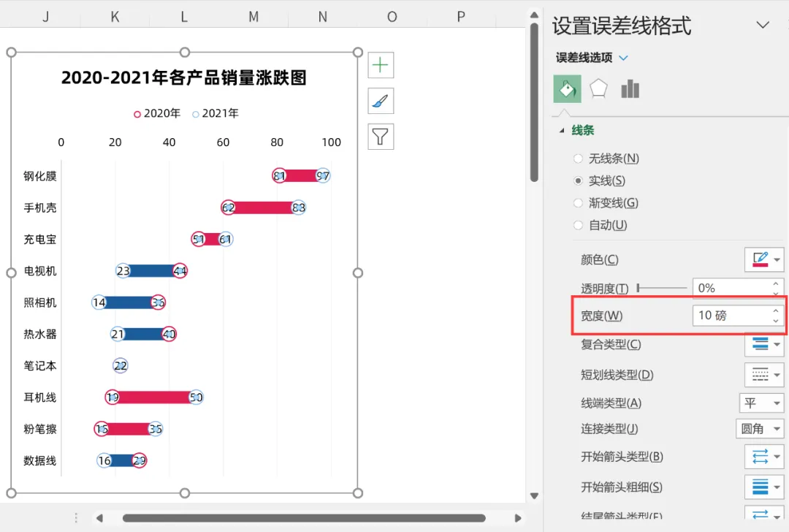Open the join type (连接类型) dropdown
The height and width of the screenshot is (532, 789).
click(x=760, y=429)
